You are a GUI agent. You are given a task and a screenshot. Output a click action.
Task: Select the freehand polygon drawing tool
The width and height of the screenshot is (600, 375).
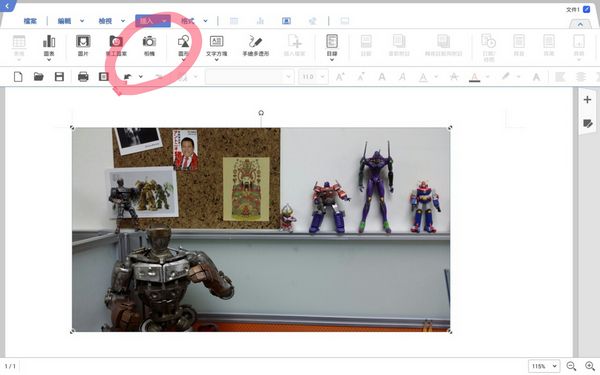[256, 45]
